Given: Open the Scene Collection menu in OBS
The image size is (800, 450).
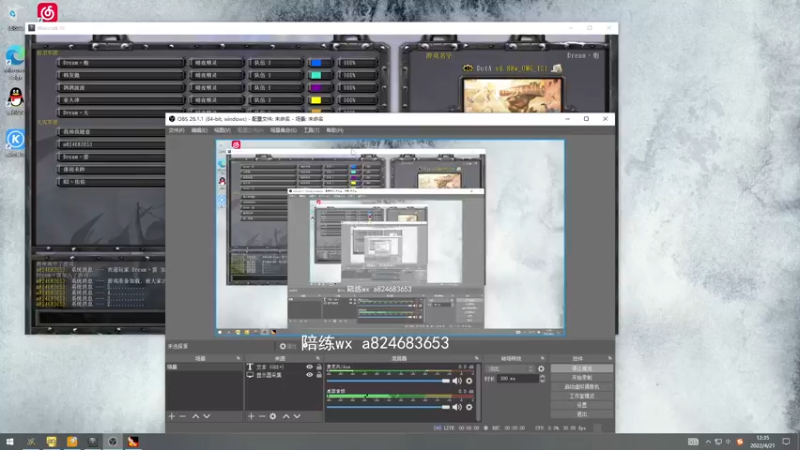Looking at the screenshot, I should 283,131.
